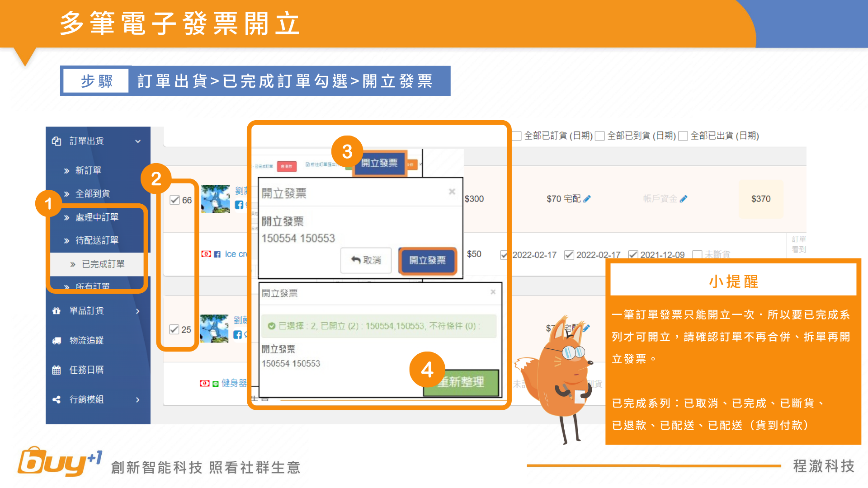Click the pencil icon beside 帳戶資金
This screenshot has width=868, height=488.
(684, 199)
